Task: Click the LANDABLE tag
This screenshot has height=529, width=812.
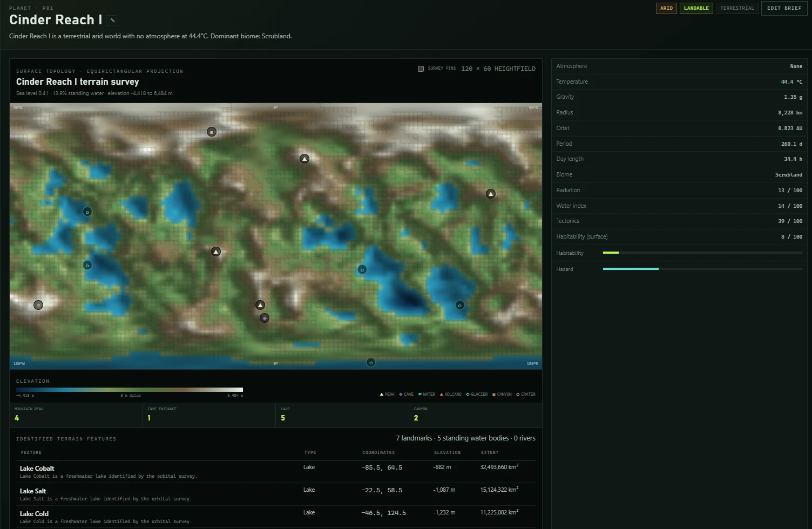Action: [x=696, y=8]
